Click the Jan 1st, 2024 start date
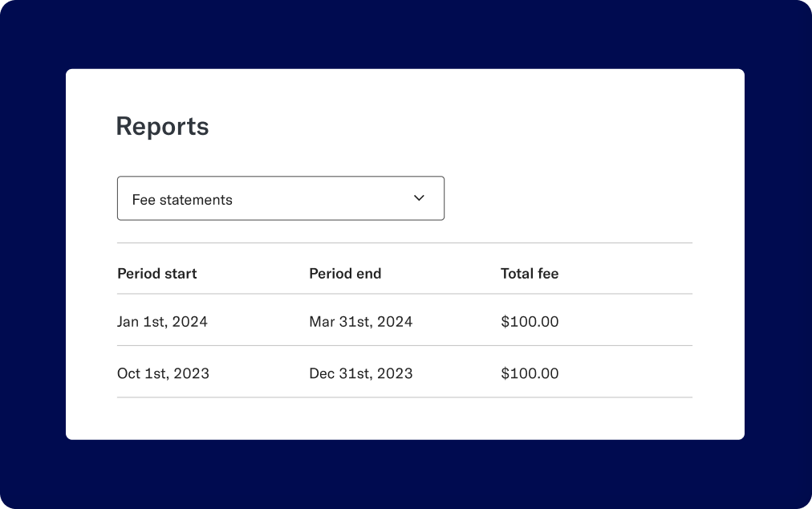812x509 pixels. [x=162, y=321]
